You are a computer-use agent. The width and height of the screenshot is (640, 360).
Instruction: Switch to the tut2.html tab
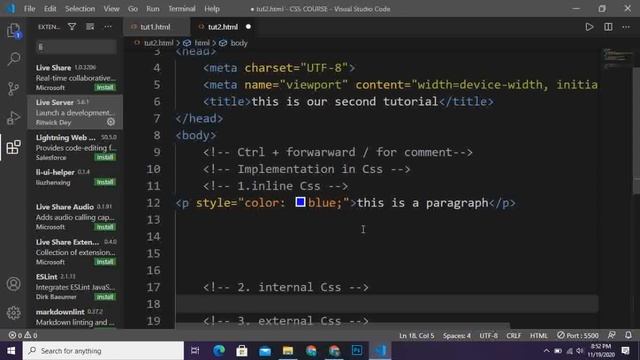point(223,27)
